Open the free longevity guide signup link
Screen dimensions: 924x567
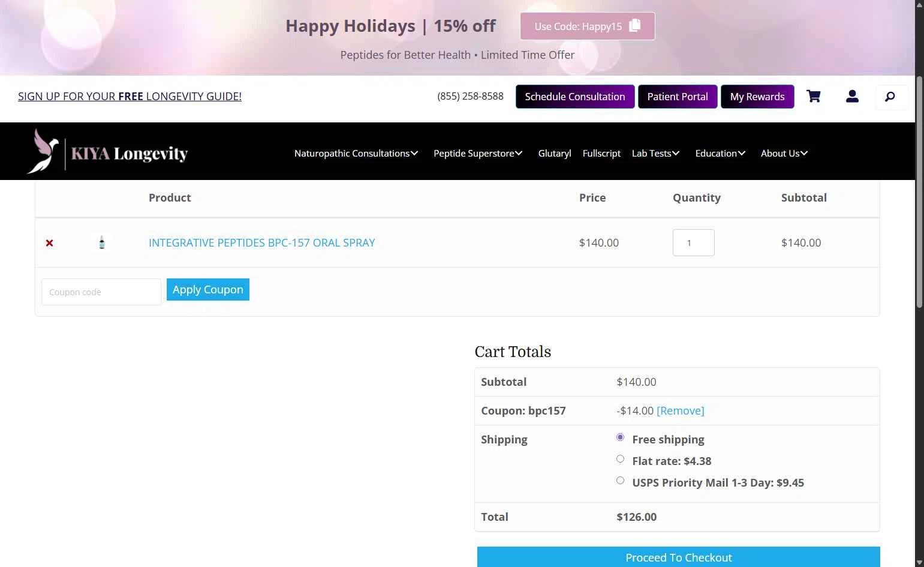pos(130,96)
